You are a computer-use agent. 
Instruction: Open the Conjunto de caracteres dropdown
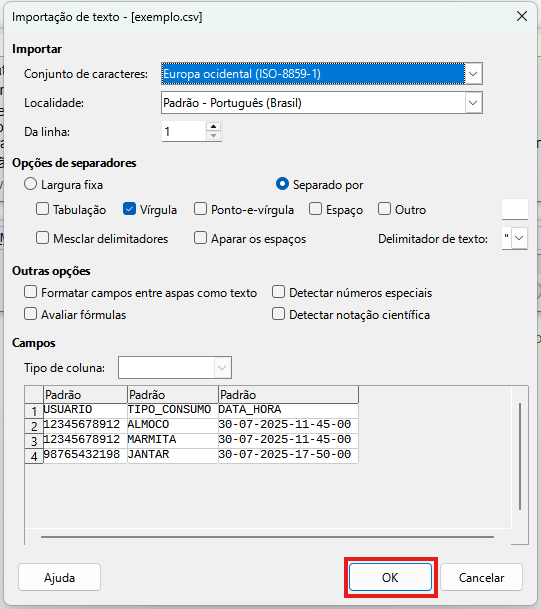(473, 73)
